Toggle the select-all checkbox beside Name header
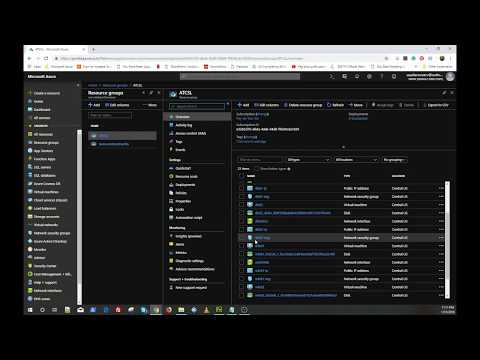This screenshot has width=480, height=360. click(x=241, y=176)
